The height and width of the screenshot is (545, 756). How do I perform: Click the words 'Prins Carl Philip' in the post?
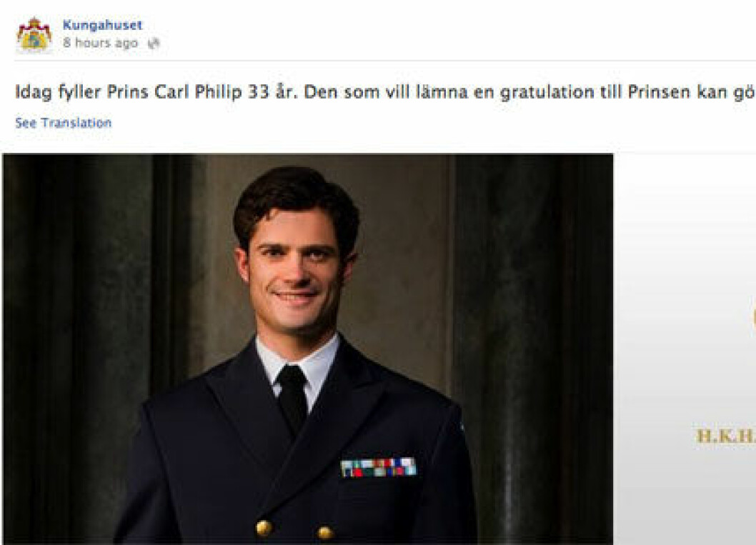(174, 91)
